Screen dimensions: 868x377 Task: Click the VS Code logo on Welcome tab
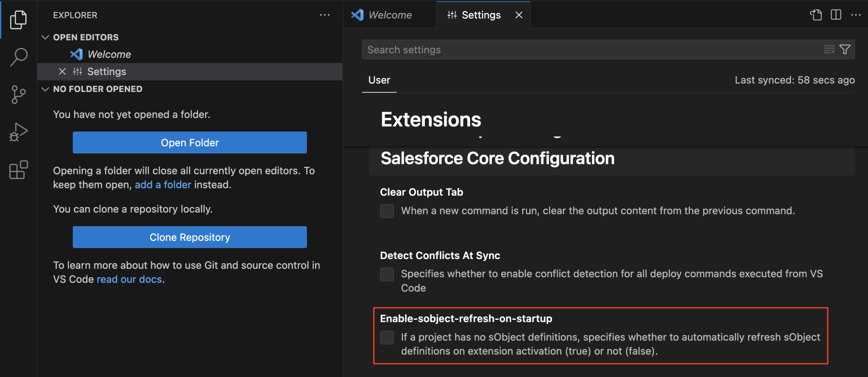coord(357,15)
